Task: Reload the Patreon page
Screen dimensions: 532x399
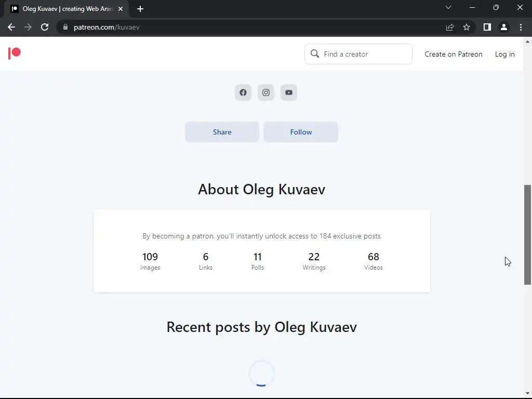Action: [45, 27]
